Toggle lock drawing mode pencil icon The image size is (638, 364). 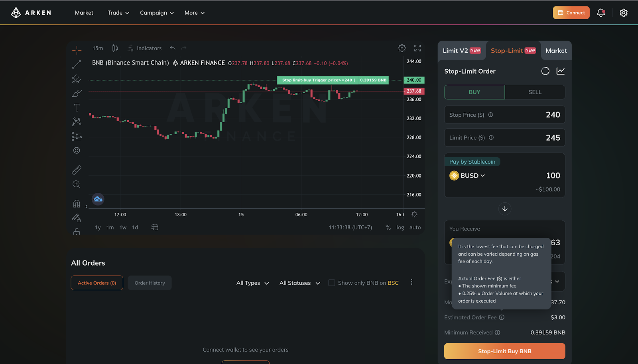[77, 218]
